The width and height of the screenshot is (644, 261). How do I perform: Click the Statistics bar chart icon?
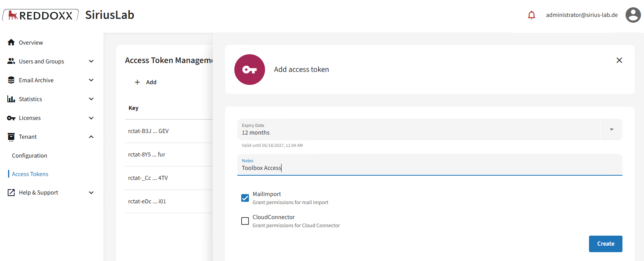point(11,99)
